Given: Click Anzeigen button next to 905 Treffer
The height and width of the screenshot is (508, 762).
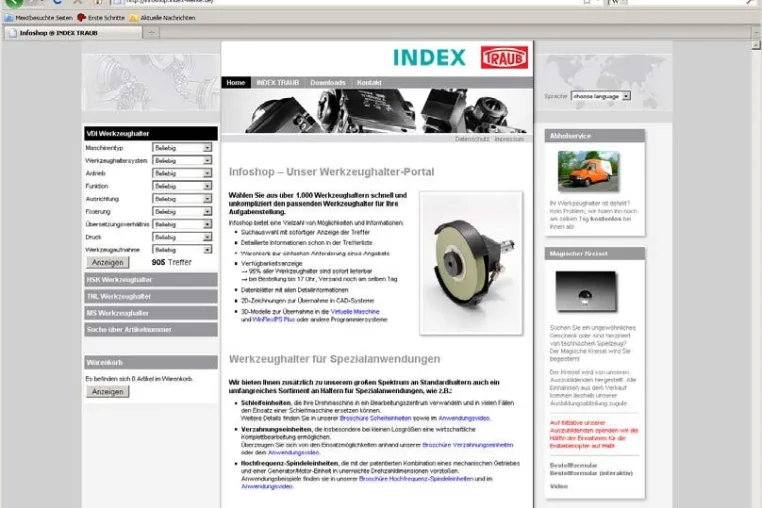Looking at the screenshot, I should point(107,263).
